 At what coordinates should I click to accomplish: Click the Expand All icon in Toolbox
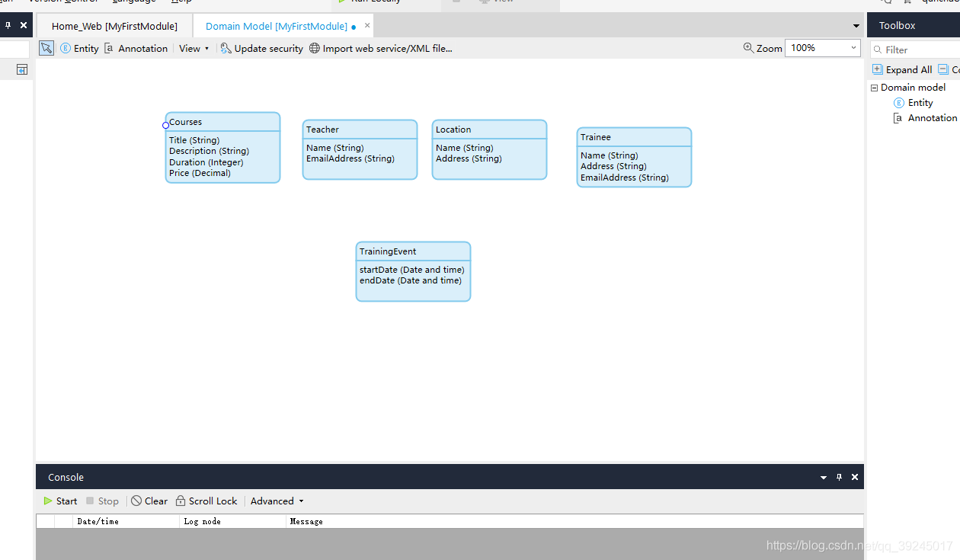click(x=878, y=69)
